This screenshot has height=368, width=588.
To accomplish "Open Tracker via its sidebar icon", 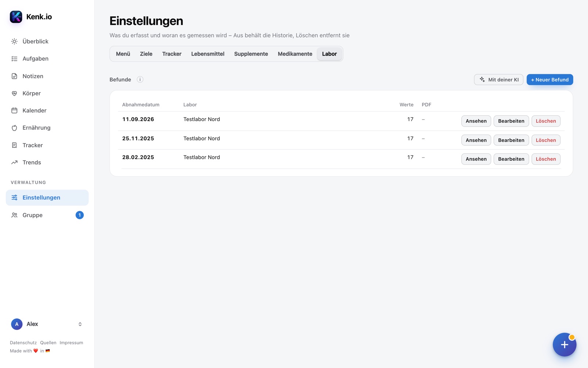I will 14,145.
